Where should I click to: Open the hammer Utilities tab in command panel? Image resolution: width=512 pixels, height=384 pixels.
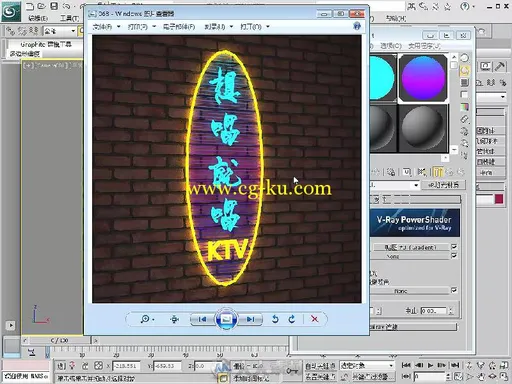pyautogui.click(x=499, y=66)
